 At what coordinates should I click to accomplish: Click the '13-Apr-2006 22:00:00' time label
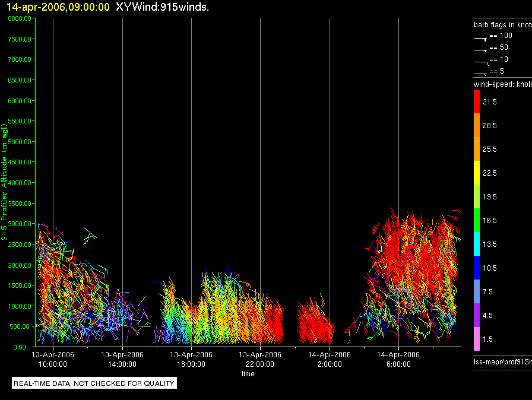pos(260,359)
